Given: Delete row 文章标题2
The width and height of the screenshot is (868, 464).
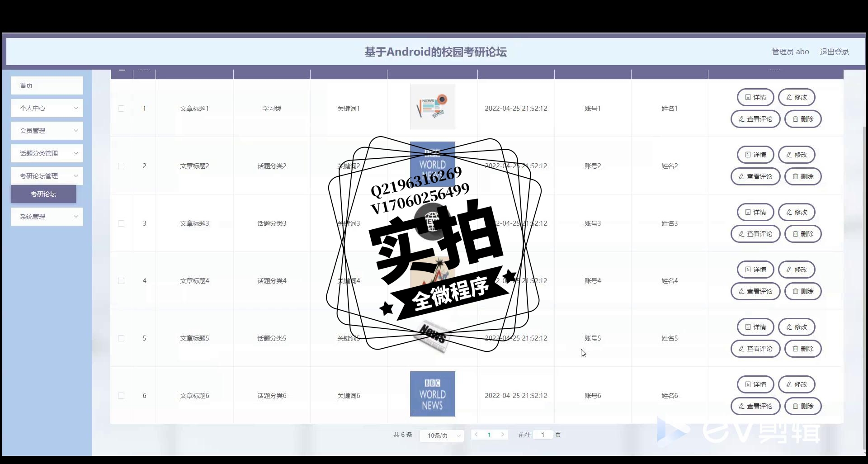Looking at the screenshot, I should 803,176.
